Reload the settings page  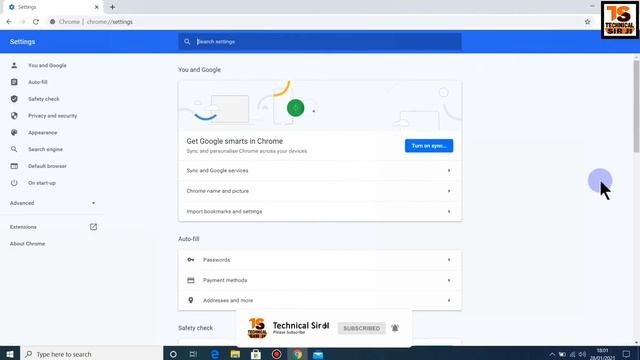click(x=36, y=22)
